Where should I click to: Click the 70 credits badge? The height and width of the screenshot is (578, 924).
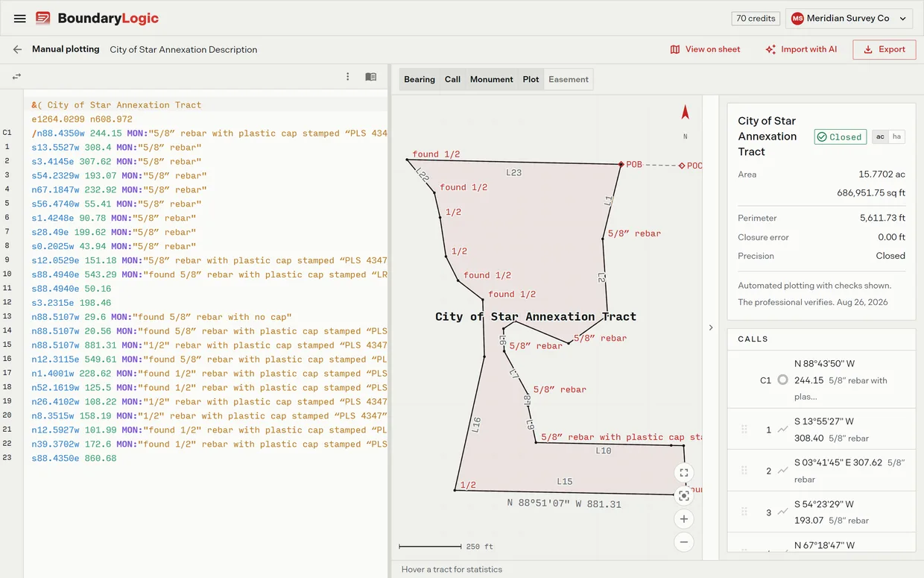756,19
